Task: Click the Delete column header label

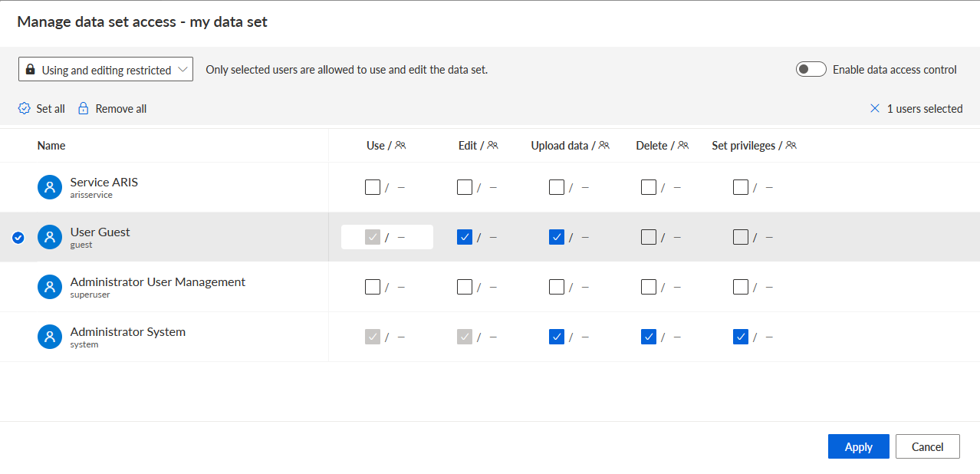Action: tap(652, 146)
